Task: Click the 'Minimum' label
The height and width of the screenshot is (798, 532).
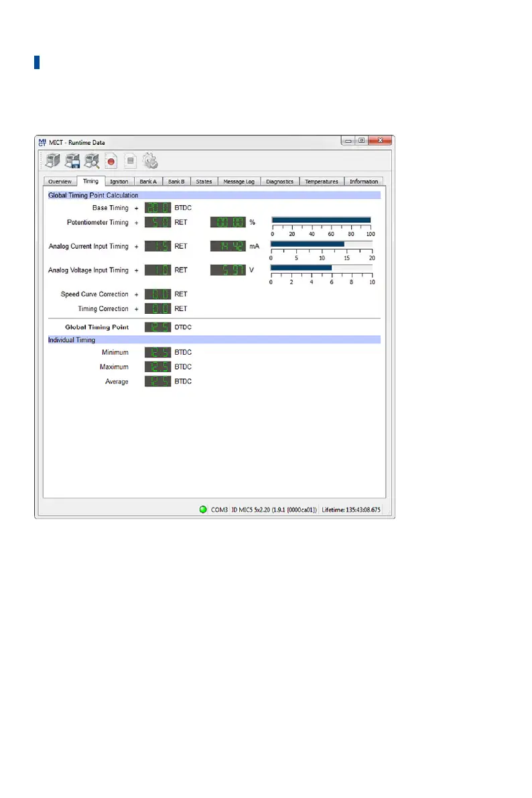Action: [x=115, y=352]
